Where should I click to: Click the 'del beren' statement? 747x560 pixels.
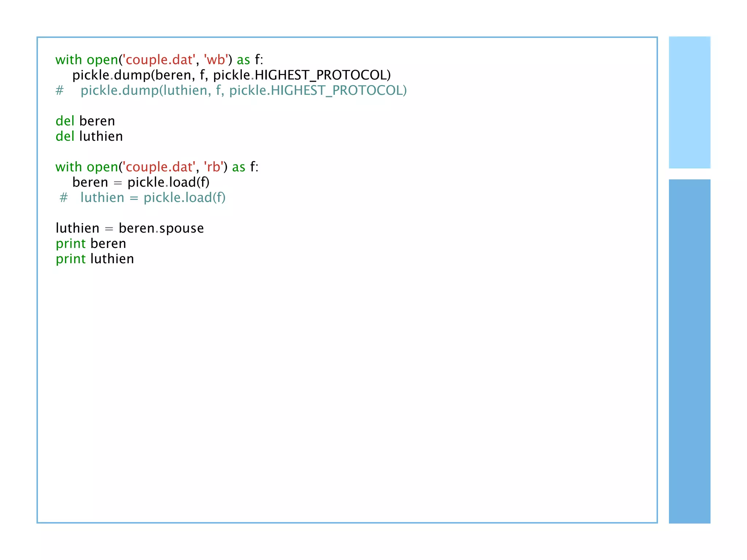(85, 121)
